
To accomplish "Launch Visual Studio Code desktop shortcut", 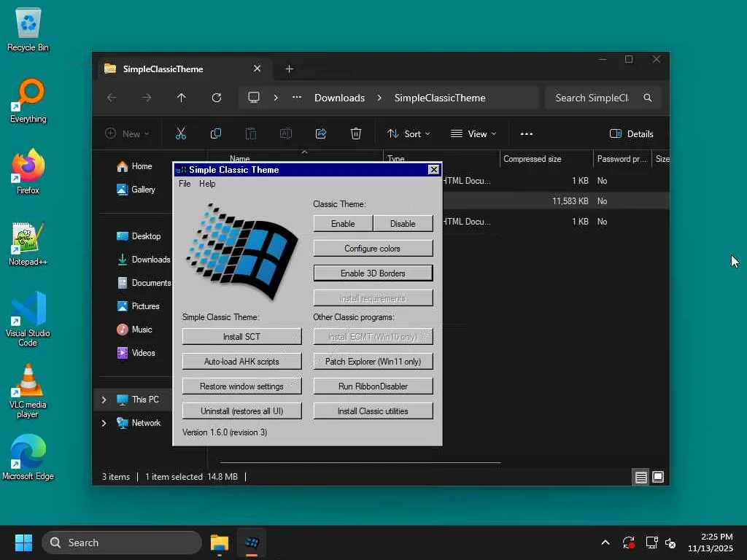I will pyautogui.click(x=28, y=319).
